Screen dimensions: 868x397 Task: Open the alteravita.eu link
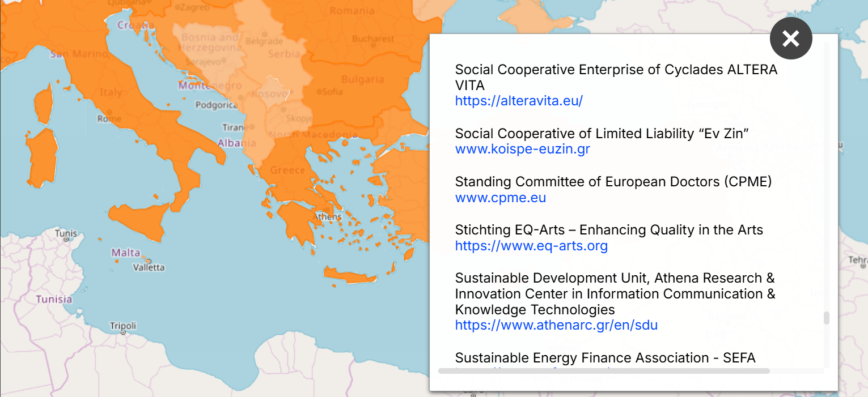[519, 101]
